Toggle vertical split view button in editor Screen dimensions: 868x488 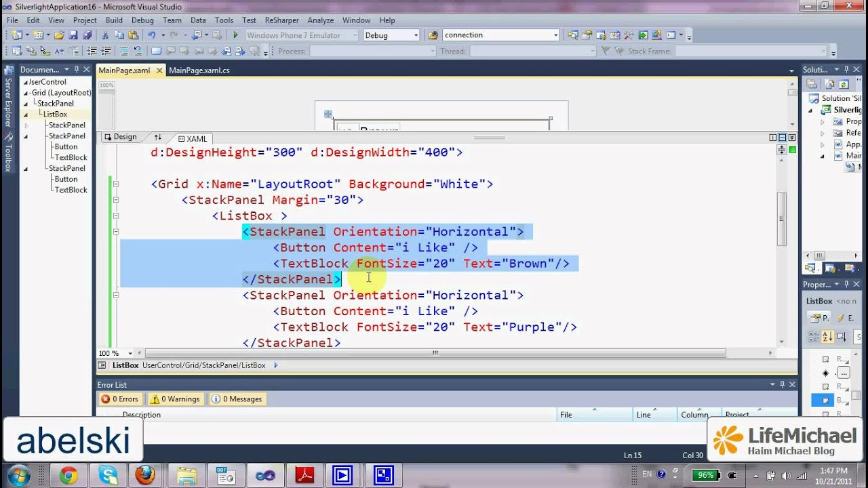coord(773,138)
